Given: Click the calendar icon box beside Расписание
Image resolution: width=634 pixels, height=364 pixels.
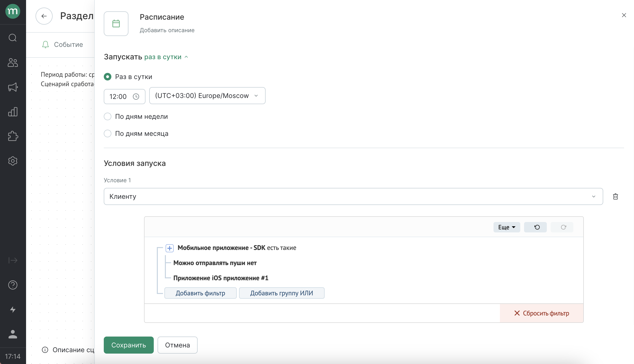Looking at the screenshot, I should coord(116,24).
